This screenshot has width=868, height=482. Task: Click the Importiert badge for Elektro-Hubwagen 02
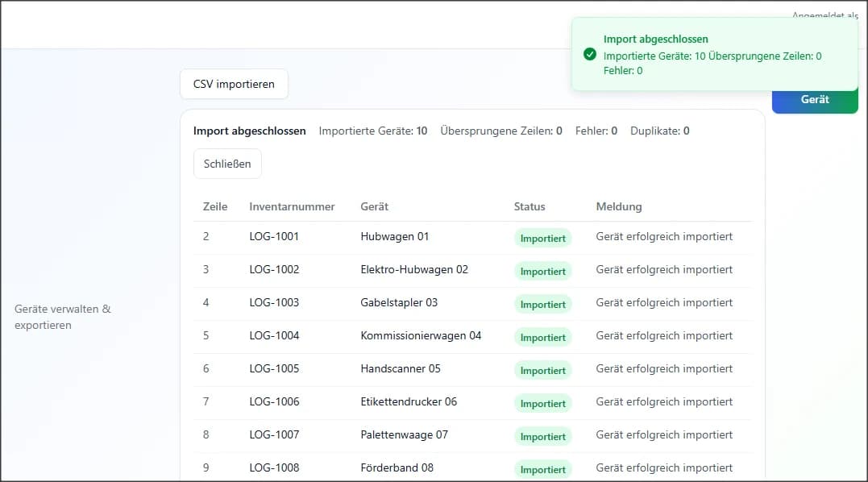[542, 272]
